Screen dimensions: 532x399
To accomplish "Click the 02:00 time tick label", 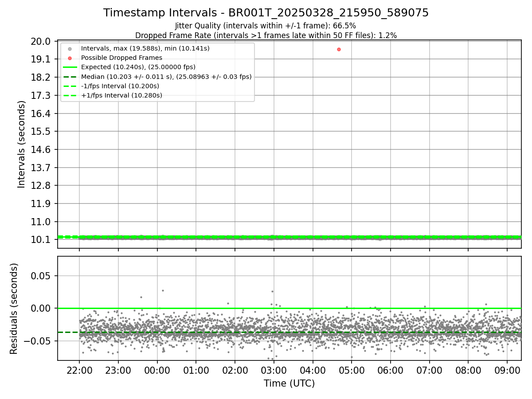I will (235, 369).
